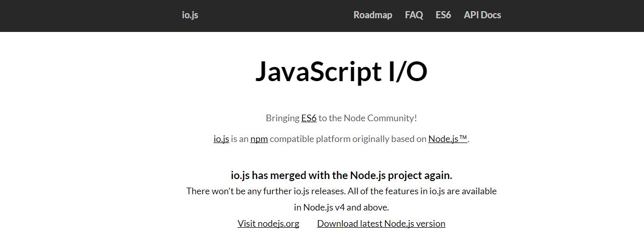
Task: Follow the Node.js™ trademark link
Action: 448,139
